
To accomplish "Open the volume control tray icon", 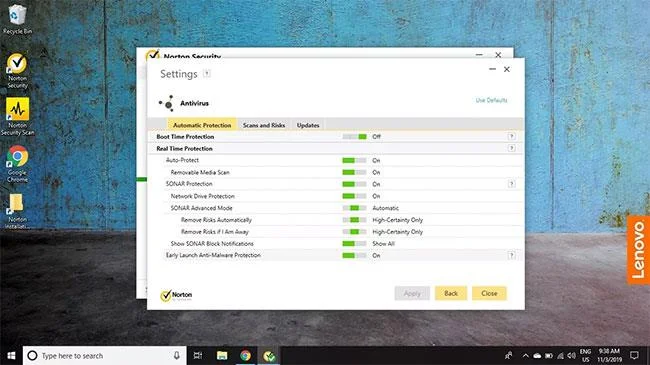I will (571, 355).
